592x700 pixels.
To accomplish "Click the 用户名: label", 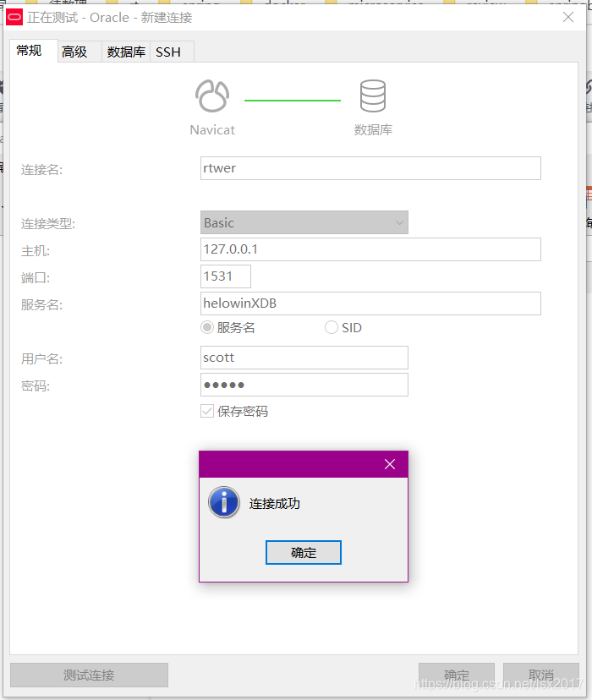I will [x=42, y=359].
